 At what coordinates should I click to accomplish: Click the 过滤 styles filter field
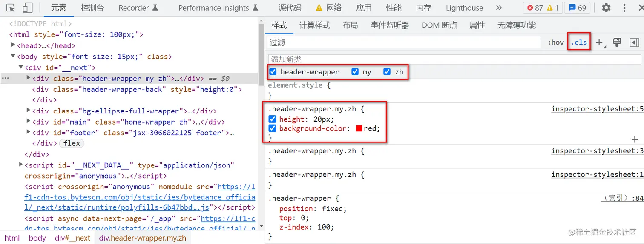[x=405, y=42]
